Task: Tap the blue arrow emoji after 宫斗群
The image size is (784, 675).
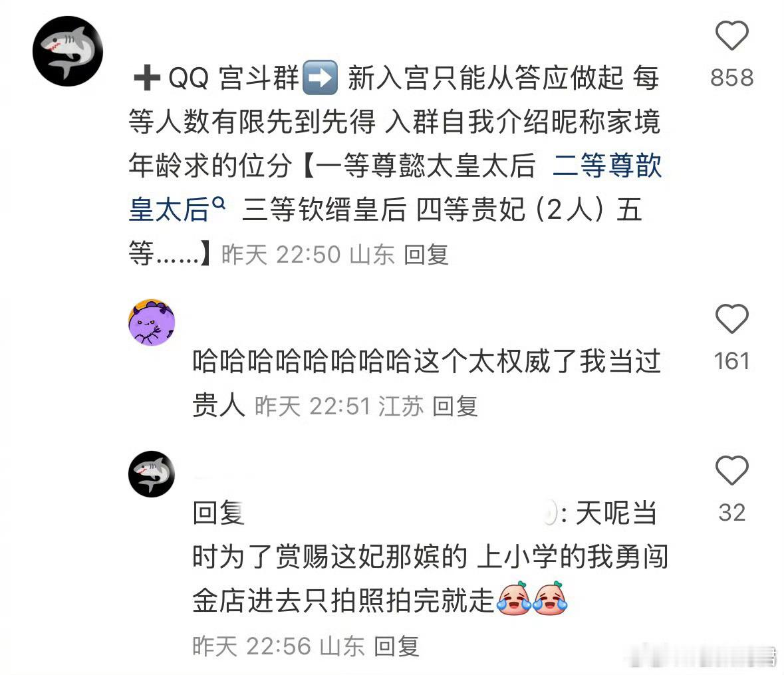Action: (x=320, y=78)
